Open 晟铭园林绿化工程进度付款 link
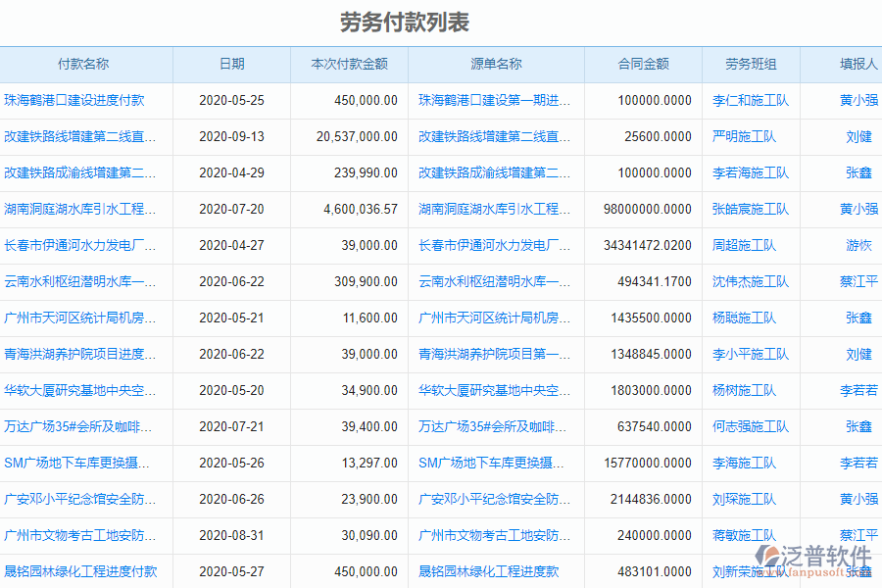The height and width of the screenshot is (588, 882). tap(80, 571)
